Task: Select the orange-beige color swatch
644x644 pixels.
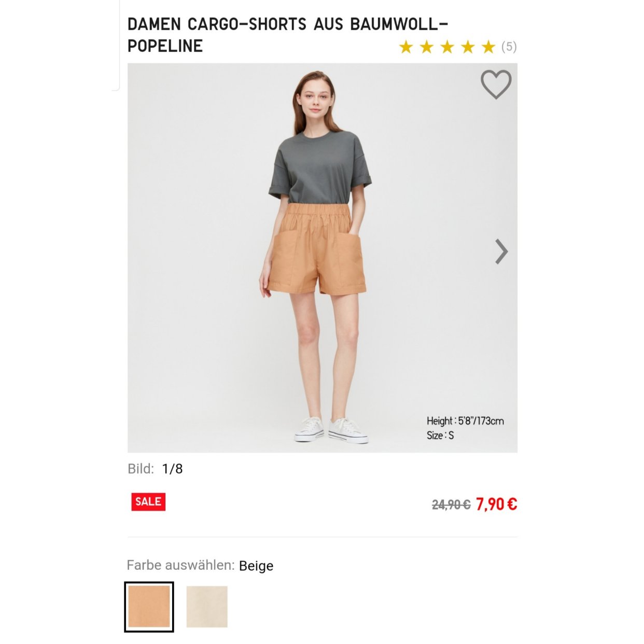Action: (x=149, y=607)
